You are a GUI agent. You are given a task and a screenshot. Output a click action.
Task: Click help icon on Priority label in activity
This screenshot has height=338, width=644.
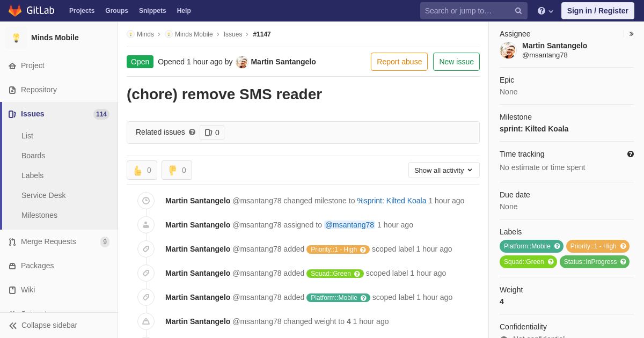coord(363,249)
